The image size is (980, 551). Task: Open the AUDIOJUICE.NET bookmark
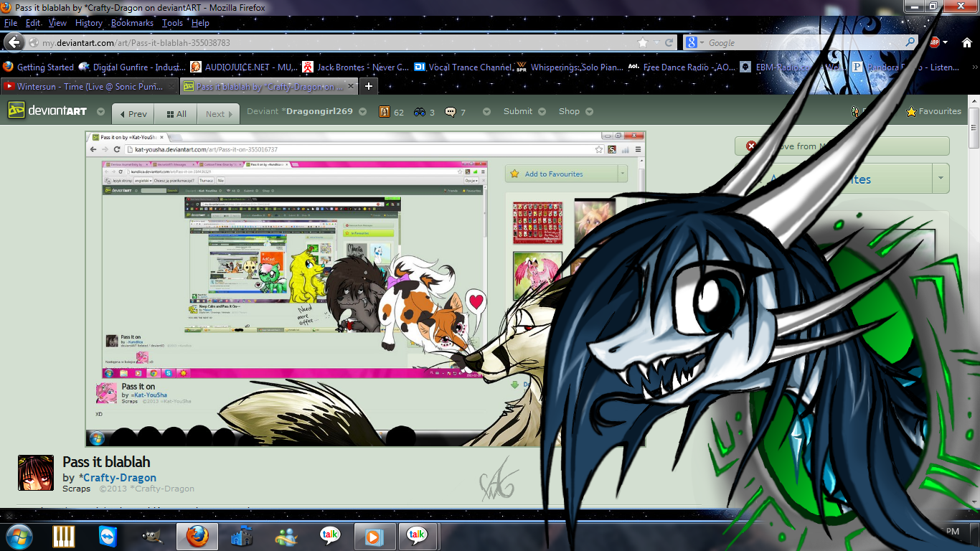click(244, 67)
